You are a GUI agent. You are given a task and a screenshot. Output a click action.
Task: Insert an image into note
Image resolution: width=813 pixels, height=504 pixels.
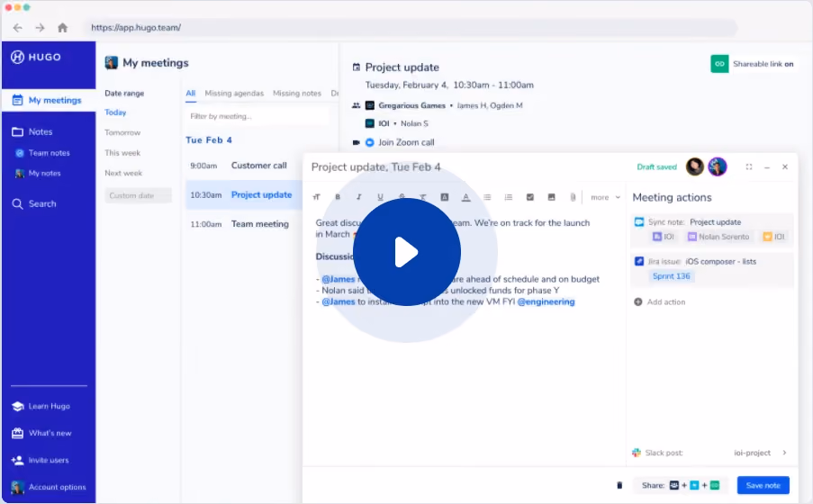(552, 197)
